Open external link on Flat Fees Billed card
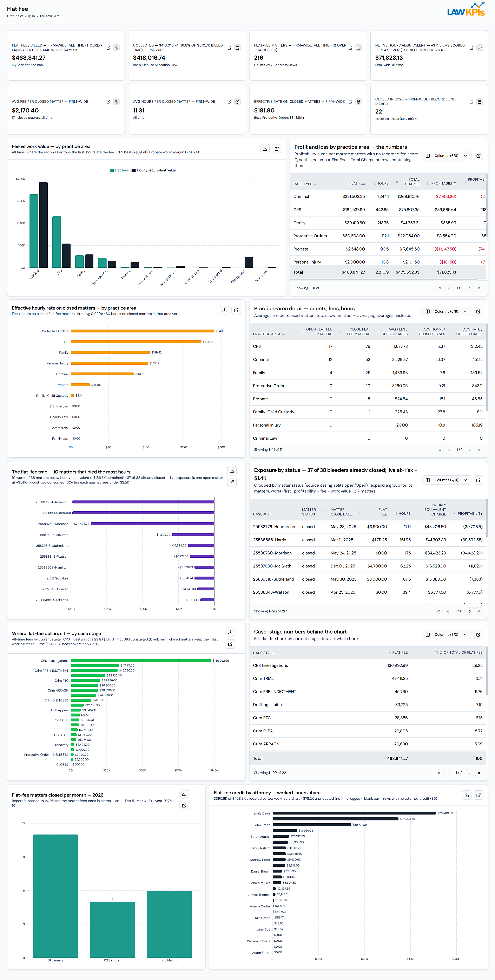Image resolution: width=495 pixels, height=980 pixels. [108, 48]
